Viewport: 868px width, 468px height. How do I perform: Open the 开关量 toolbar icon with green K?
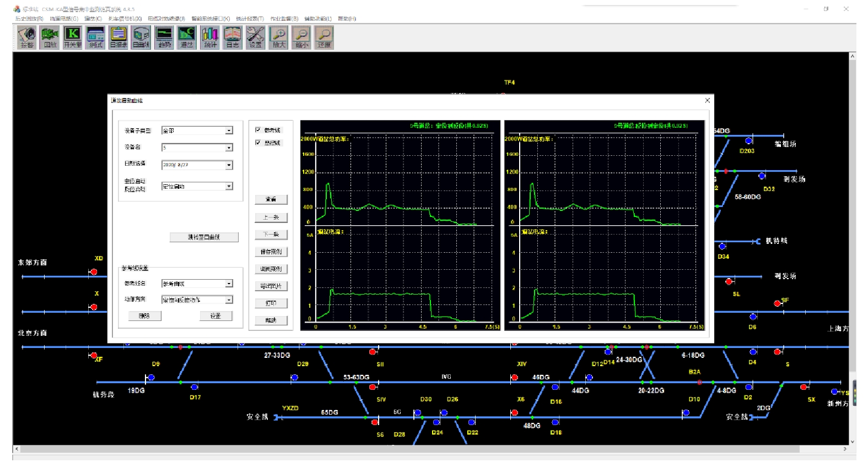coord(73,37)
